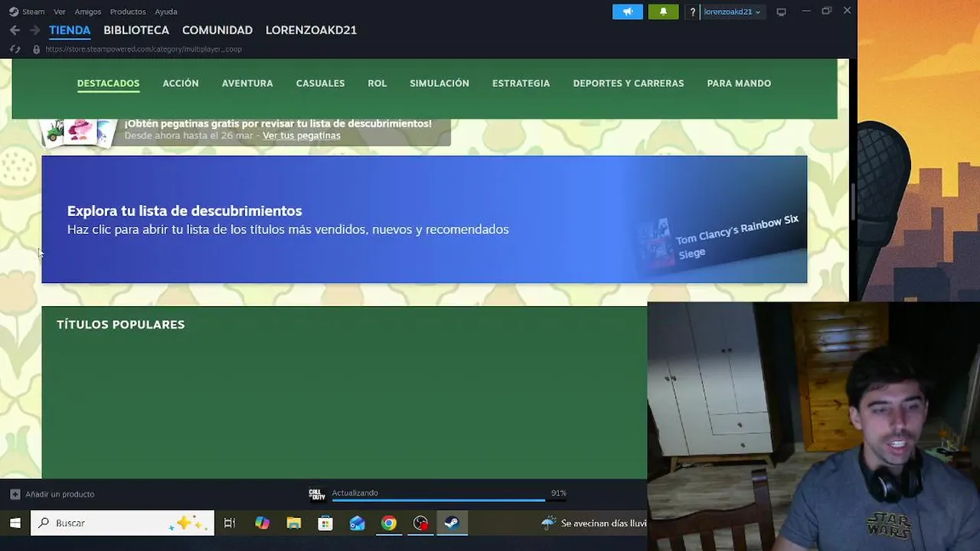Open the Amigos menu

[88, 11]
